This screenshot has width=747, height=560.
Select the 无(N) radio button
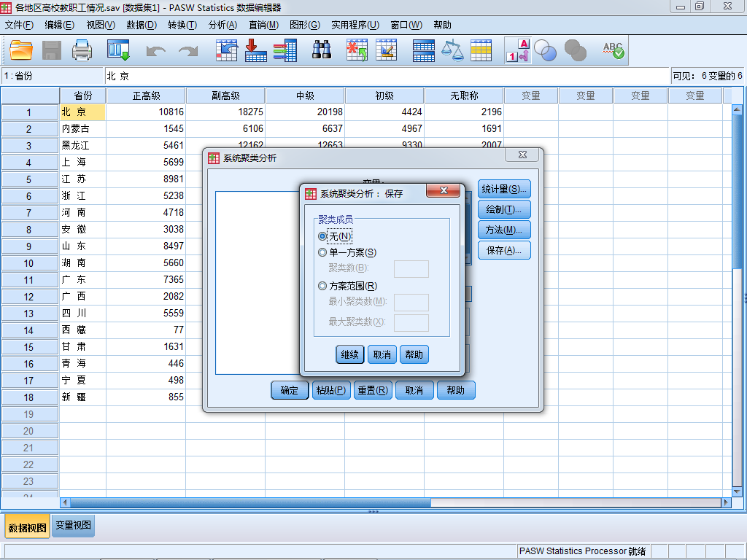point(322,236)
